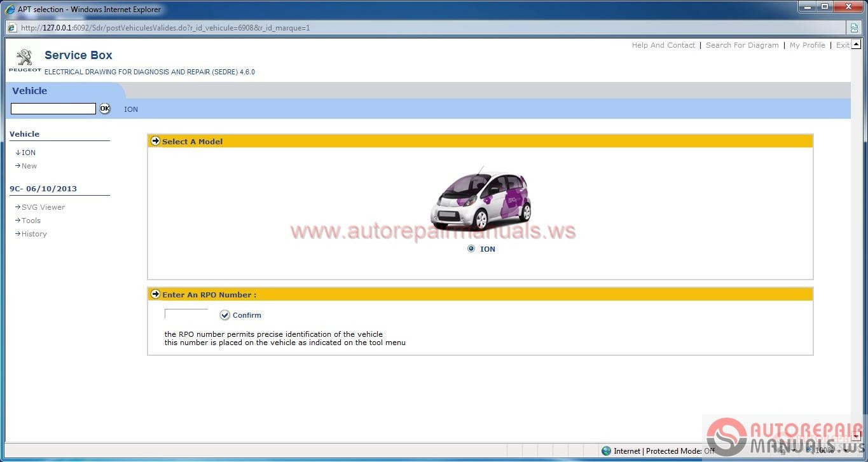868x462 pixels.
Task: Open Tools from sidebar
Action: (x=31, y=221)
